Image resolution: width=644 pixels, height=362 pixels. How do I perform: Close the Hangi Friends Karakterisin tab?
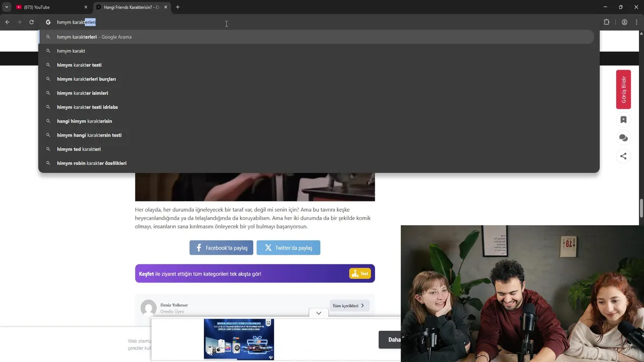(x=166, y=7)
